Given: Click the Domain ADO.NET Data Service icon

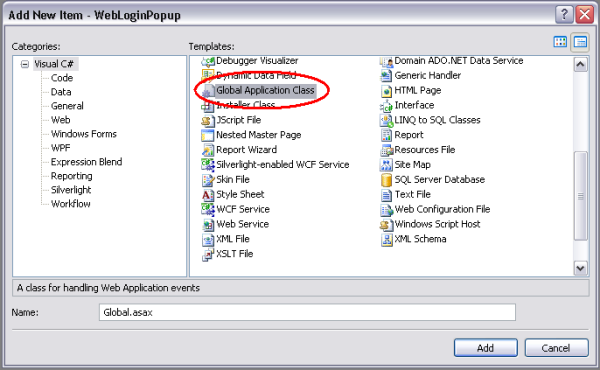Looking at the screenshot, I should click(386, 61).
